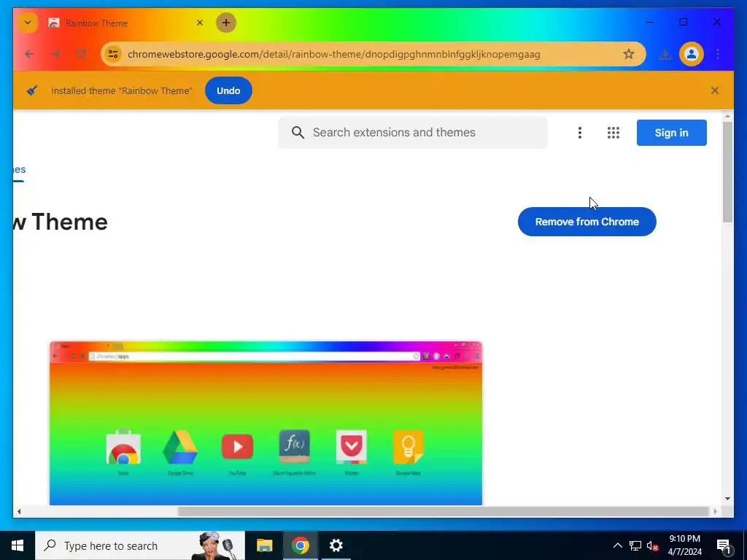
Task: Open the clock showing 9:10 PM
Action: [x=684, y=545]
